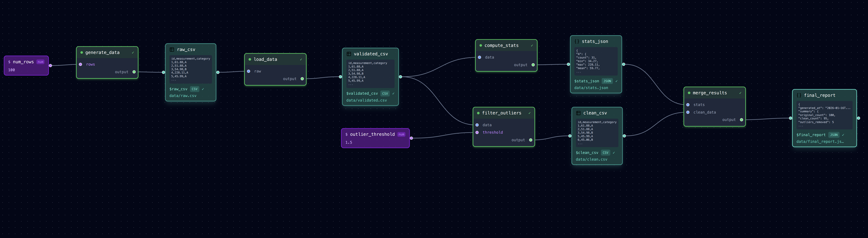Click the dollar icon on outlier_threshold node
The image size is (868, 238).
coord(346,134)
